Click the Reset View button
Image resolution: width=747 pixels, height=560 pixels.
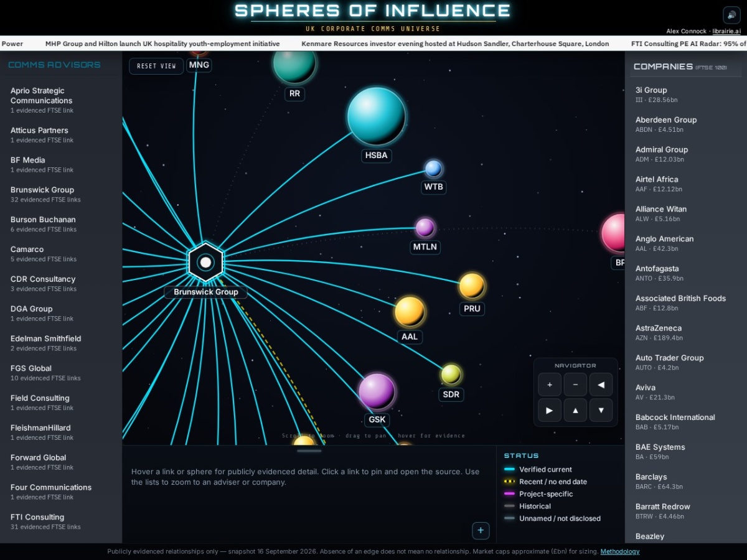click(x=156, y=66)
